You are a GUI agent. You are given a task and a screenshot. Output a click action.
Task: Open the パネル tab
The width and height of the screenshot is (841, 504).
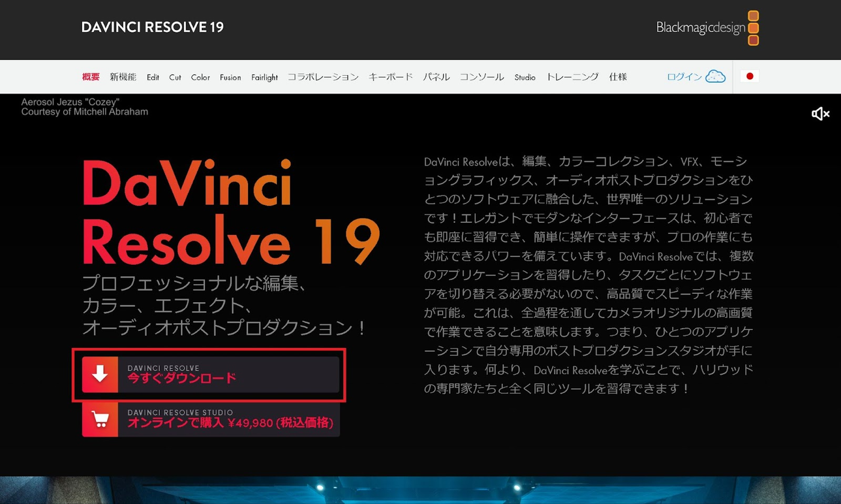click(x=437, y=77)
